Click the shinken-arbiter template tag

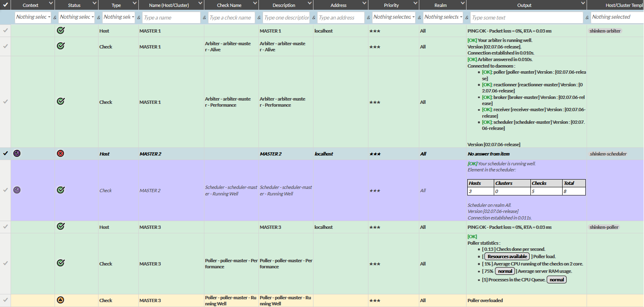[605, 31]
